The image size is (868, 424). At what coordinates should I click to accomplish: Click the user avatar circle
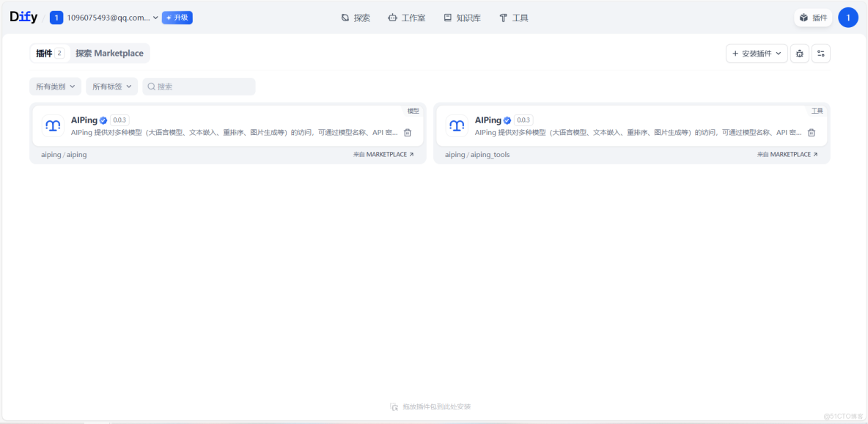848,16
